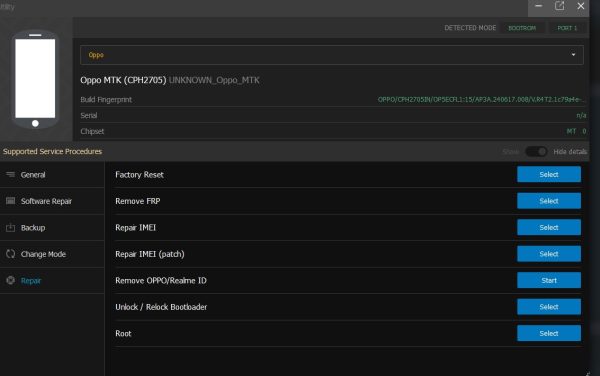Click the General menu lines icon
The image size is (600, 376).
tap(10, 174)
